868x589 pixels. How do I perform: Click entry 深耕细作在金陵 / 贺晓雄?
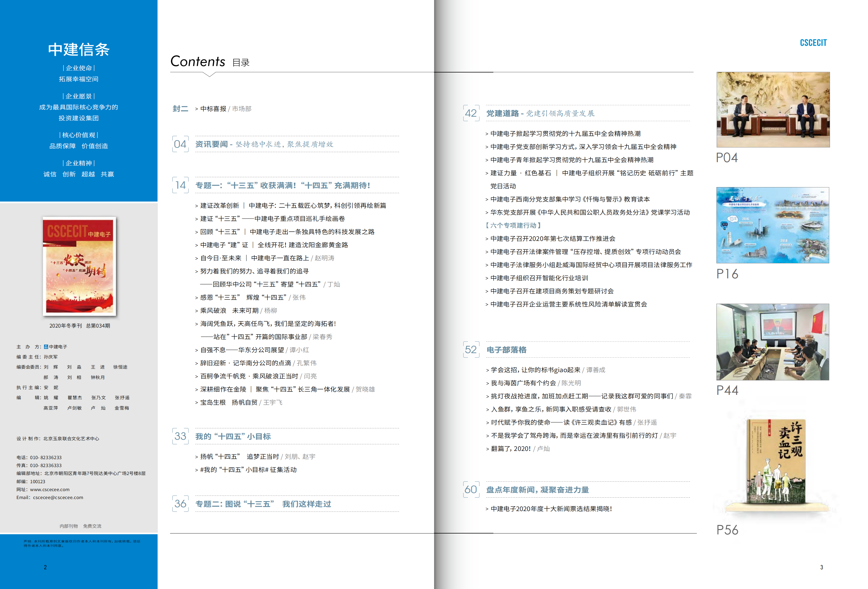pyautogui.click(x=285, y=389)
